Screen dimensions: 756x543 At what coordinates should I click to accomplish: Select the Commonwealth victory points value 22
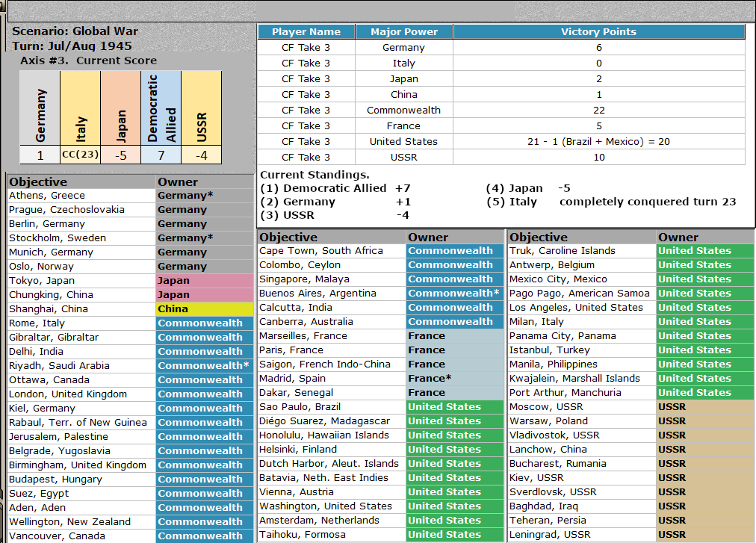[x=599, y=110]
